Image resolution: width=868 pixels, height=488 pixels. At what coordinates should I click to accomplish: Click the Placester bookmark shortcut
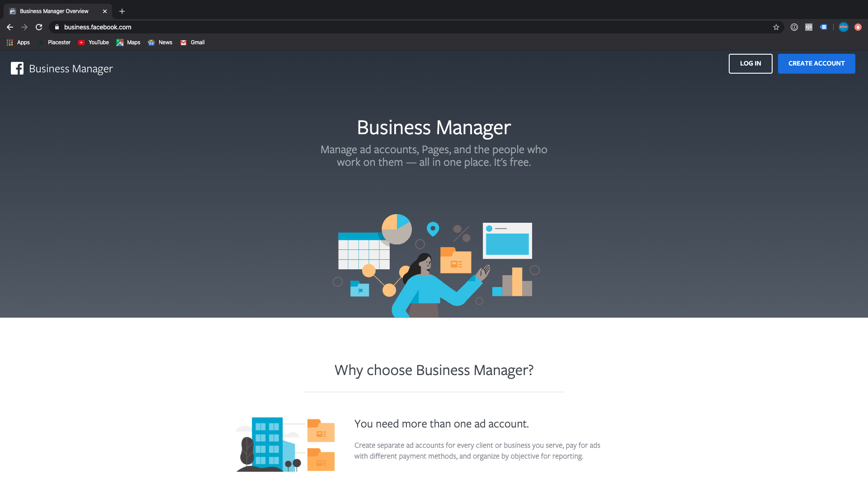click(59, 42)
